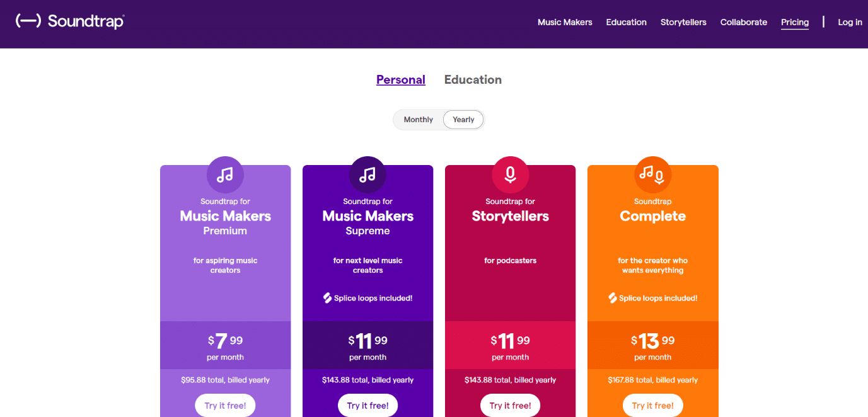
Task: Click the Splice logo on Supreme card
Action: click(x=327, y=298)
